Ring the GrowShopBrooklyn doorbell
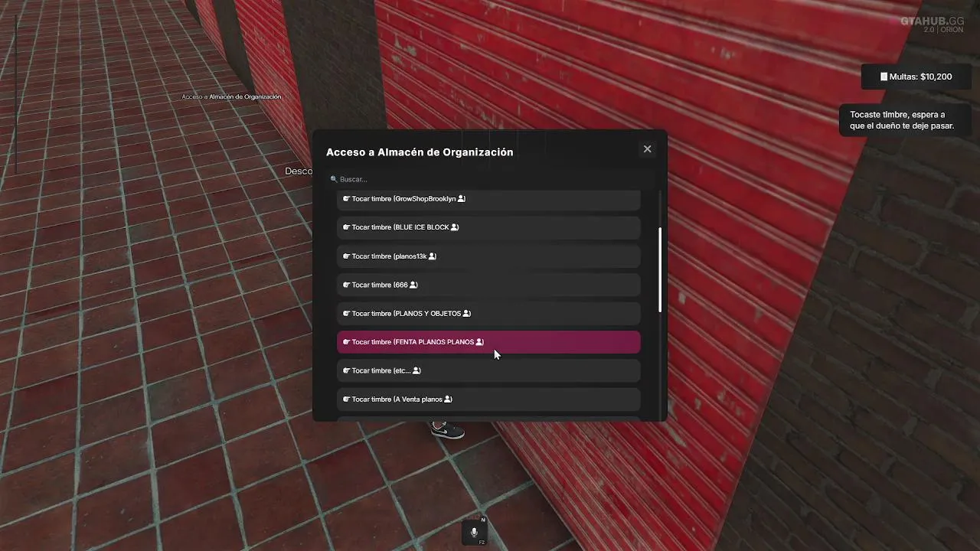Screen dimensions: 980x551 pyautogui.click(x=488, y=199)
